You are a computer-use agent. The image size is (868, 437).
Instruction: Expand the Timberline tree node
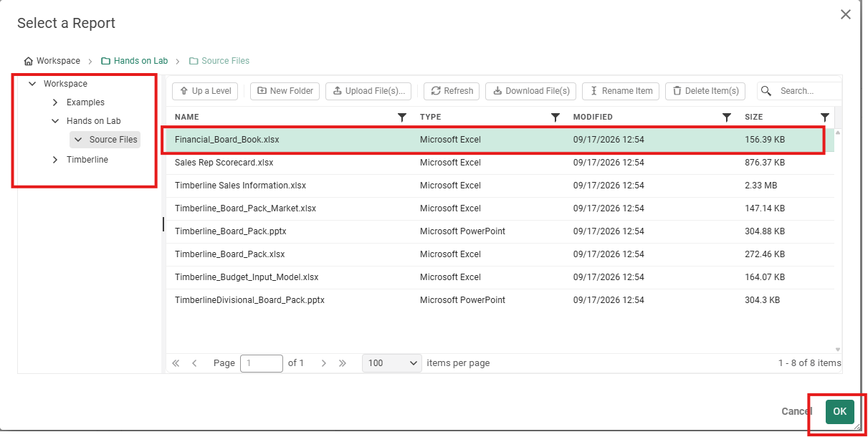pyautogui.click(x=55, y=160)
